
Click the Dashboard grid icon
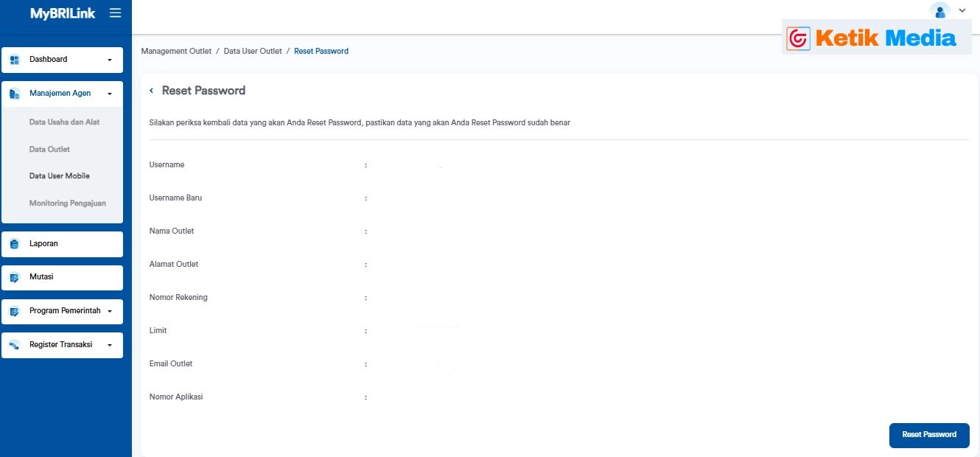[x=14, y=60]
